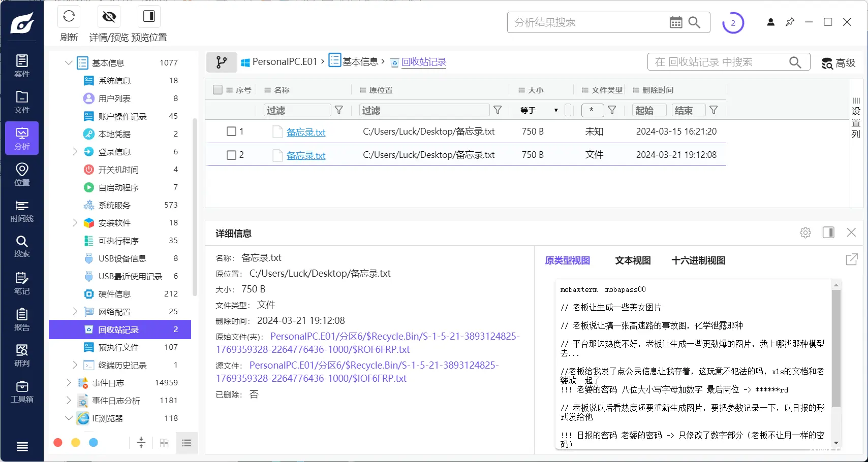
Task: Open the 文件 sidebar section
Action: tap(22, 102)
